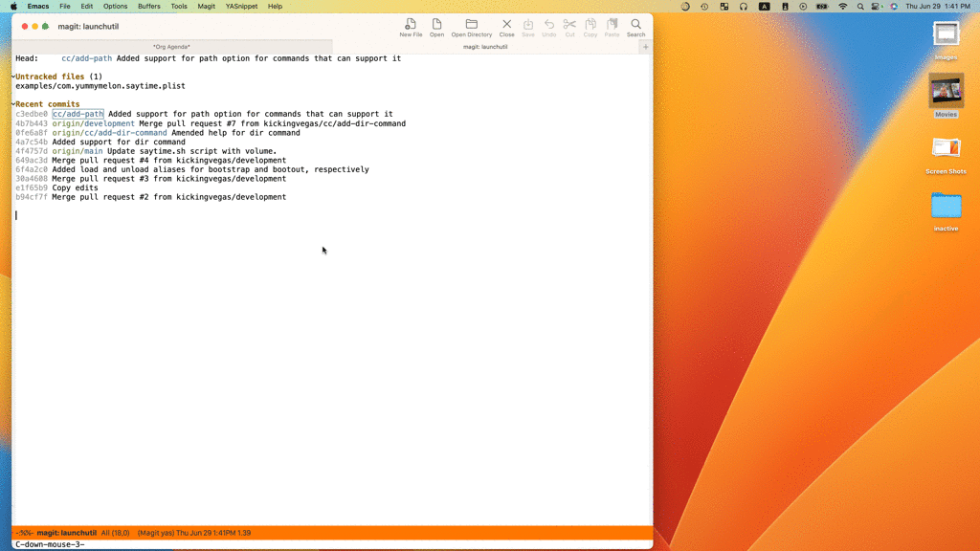Open the Tools menu
The image size is (980, 551).
coord(179,7)
